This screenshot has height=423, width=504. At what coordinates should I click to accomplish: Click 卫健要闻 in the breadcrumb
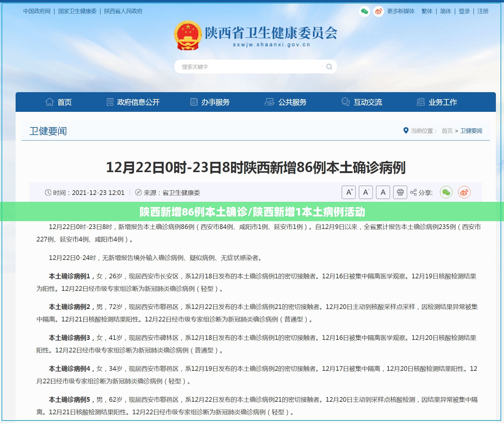(x=471, y=131)
